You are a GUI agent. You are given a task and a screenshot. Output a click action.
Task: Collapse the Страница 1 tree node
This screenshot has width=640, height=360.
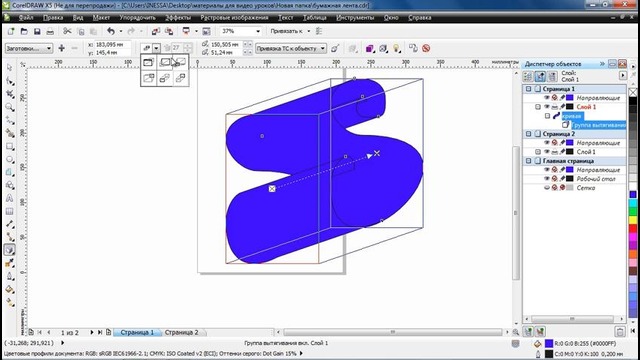[x=529, y=89]
